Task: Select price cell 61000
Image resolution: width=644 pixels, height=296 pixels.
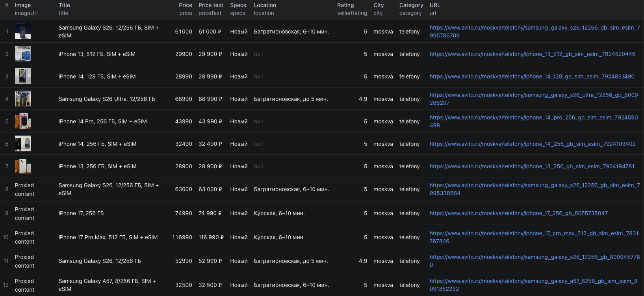Action: coord(184,32)
